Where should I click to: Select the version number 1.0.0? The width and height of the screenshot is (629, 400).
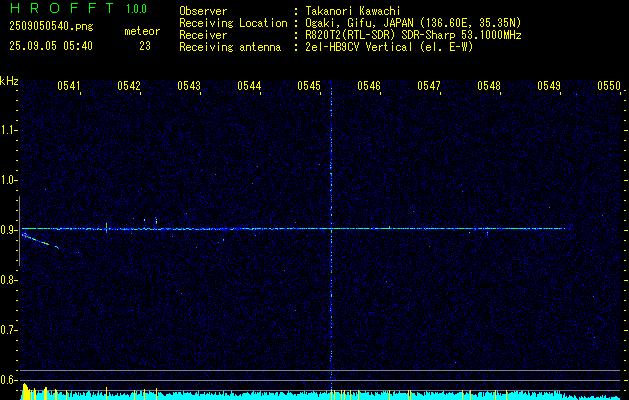click(x=136, y=9)
